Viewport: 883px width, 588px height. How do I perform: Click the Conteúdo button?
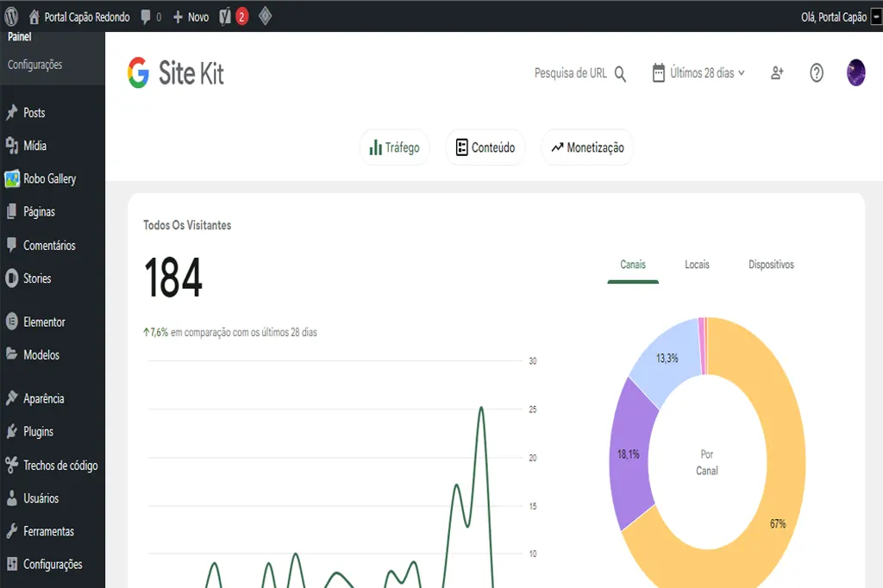(485, 147)
